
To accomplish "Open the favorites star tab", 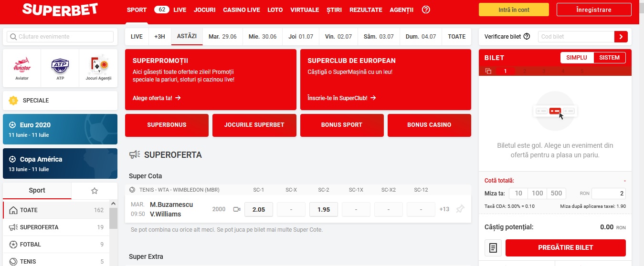I will tap(95, 191).
